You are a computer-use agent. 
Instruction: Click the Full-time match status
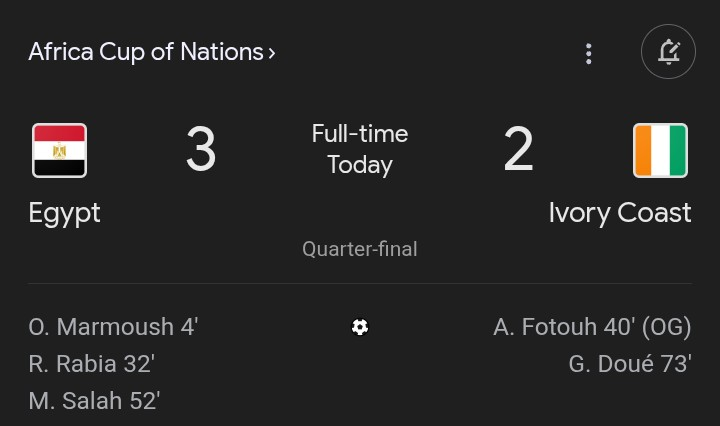tap(360, 134)
